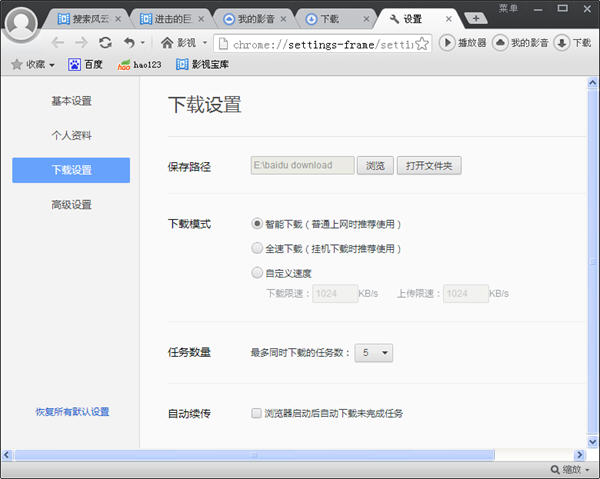Click the undo closed tab icon
The width and height of the screenshot is (600, 479).
[x=129, y=43]
